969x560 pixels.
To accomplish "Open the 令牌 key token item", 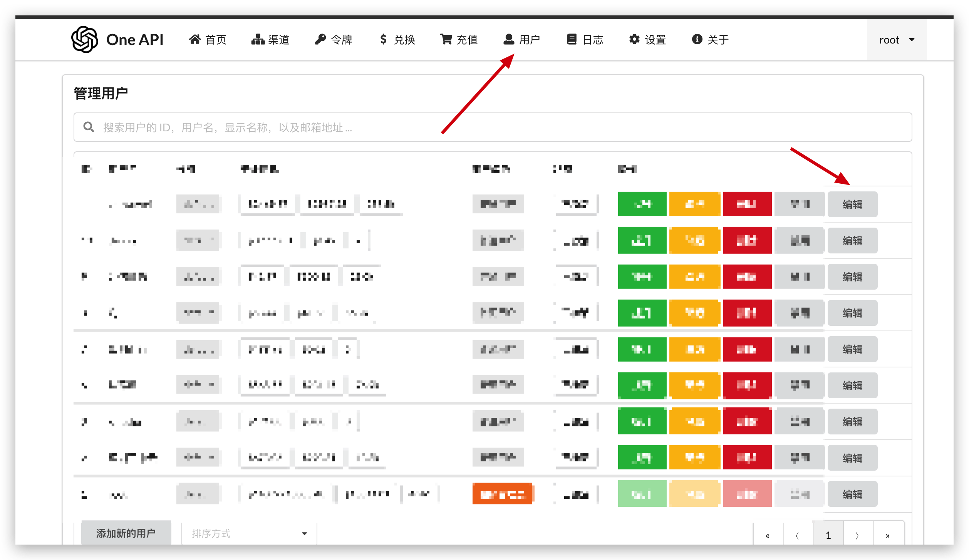I will 334,40.
